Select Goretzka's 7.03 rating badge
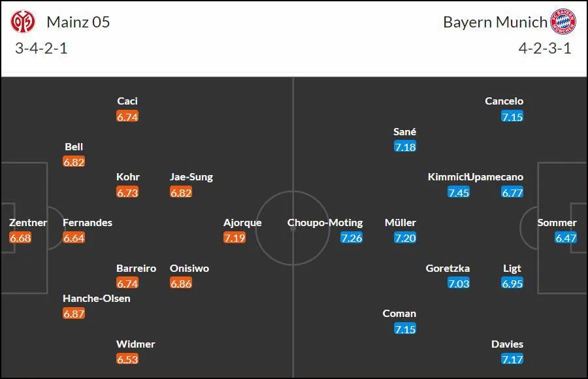The image size is (588, 379). (x=459, y=284)
